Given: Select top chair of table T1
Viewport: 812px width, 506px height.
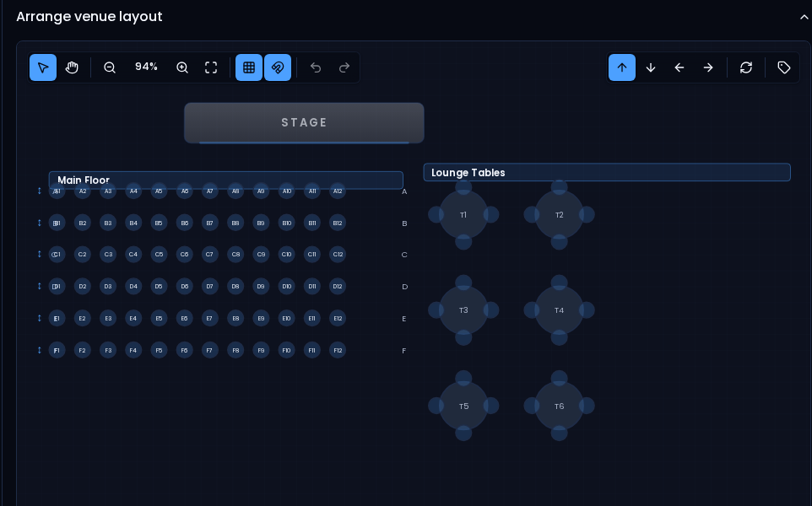Looking at the screenshot, I should coord(463,186).
